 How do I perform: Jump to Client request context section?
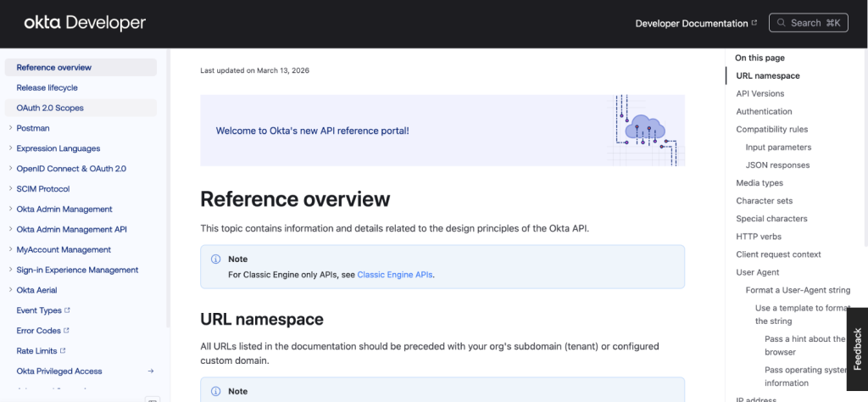[x=778, y=254]
